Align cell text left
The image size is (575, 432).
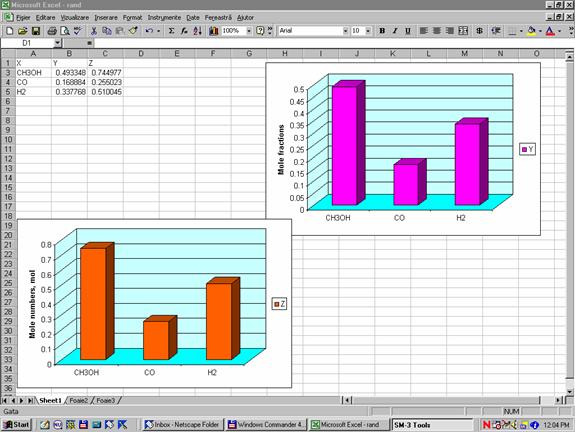point(424,31)
